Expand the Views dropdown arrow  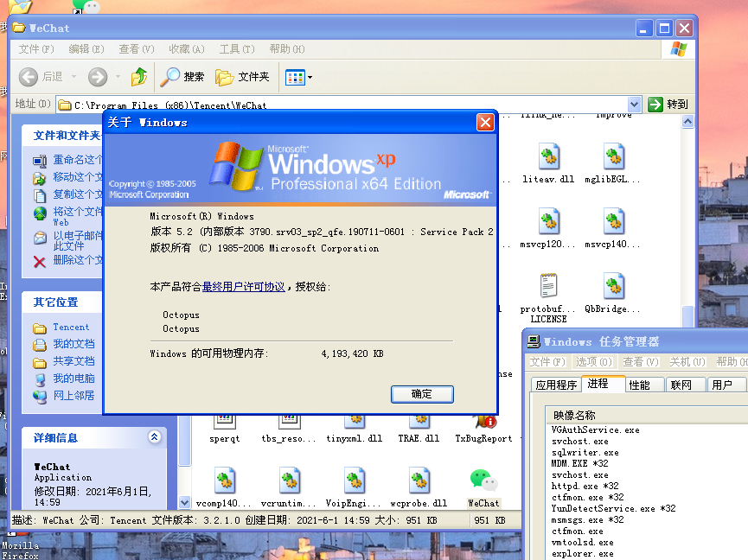[310, 77]
